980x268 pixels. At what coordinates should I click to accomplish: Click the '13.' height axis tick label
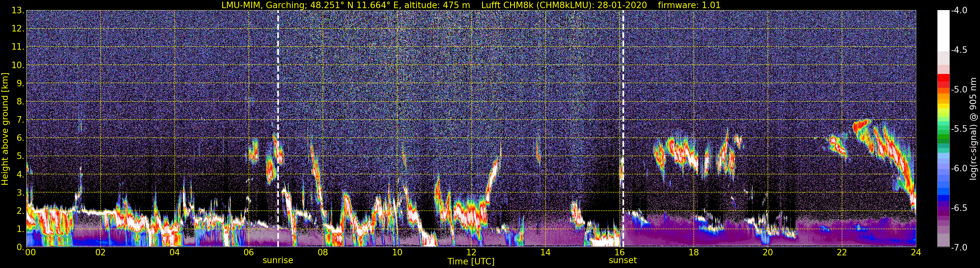tap(18, 11)
